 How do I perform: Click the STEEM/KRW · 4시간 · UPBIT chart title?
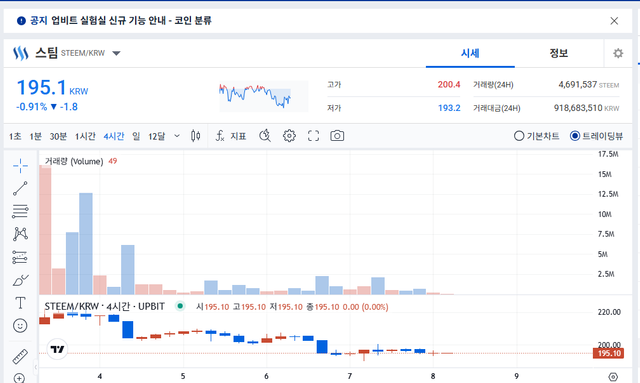pyautogui.click(x=104, y=306)
